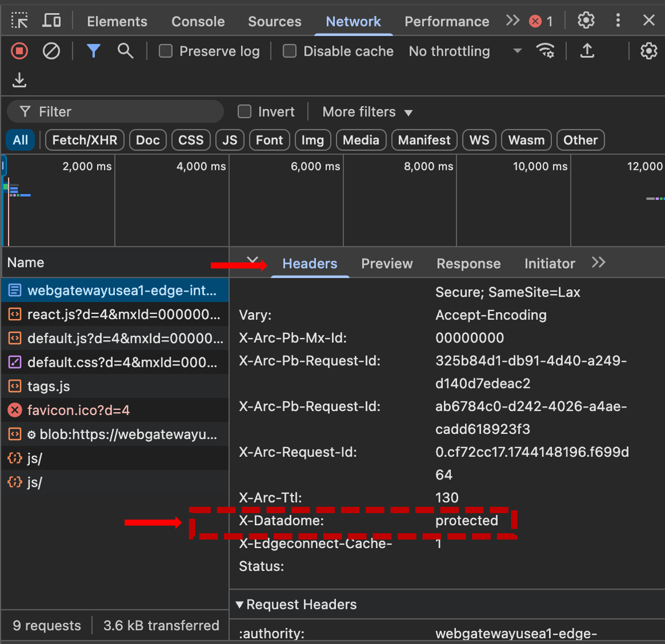Select the webgatewayusea1-edge-int request
This screenshot has width=665, height=644.
pos(115,290)
